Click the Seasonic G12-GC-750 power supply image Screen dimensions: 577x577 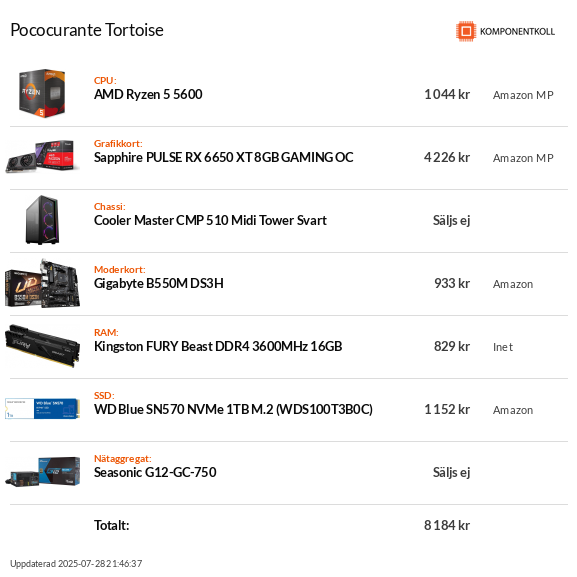tap(42, 472)
